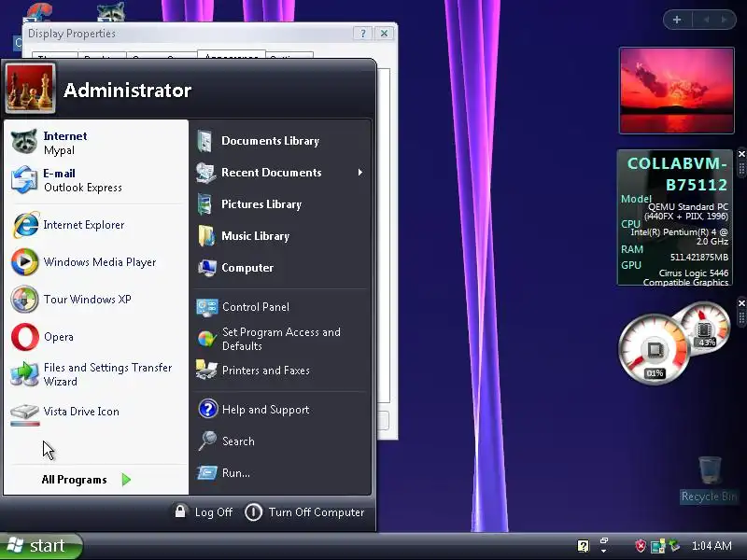This screenshot has width=747, height=560.
Task: Open Documents Library icon
Action: 205,141
